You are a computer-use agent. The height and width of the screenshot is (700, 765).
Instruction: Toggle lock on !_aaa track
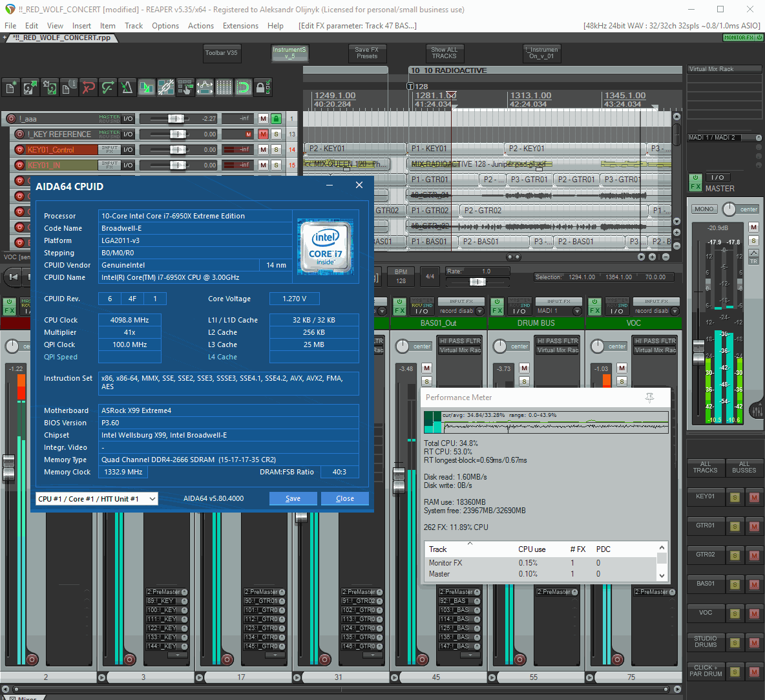coord(276,119)
